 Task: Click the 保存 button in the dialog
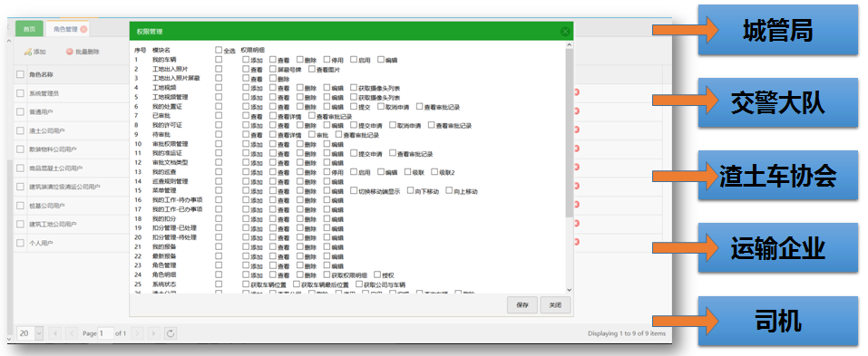pos(522,305)
